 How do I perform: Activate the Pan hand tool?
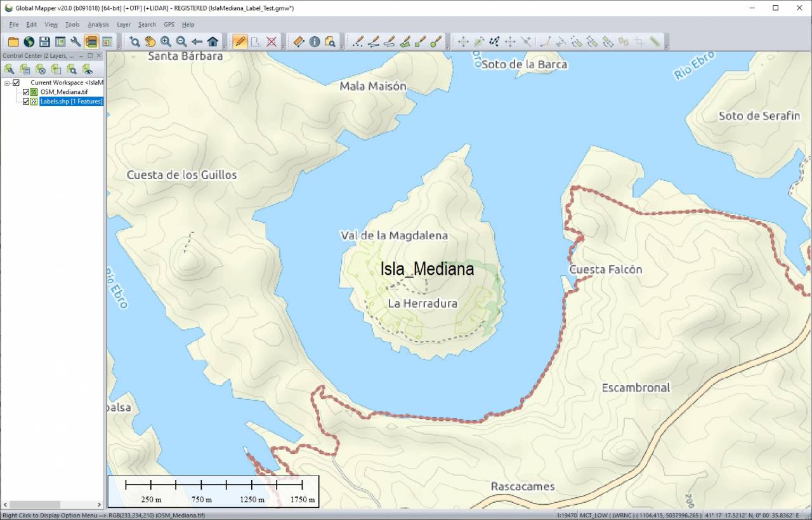[x=150, y=42]
